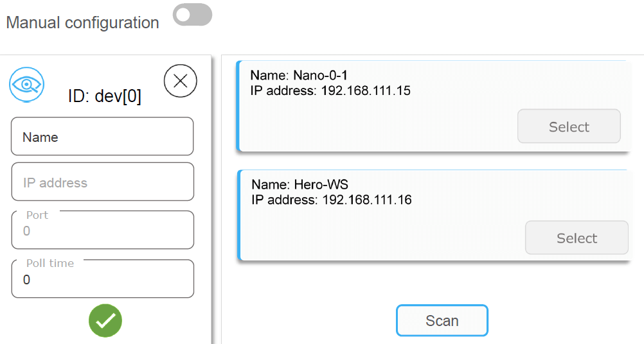Focus the Name input field
Viewport: 644px width, 344px height.
click(102, 137)
